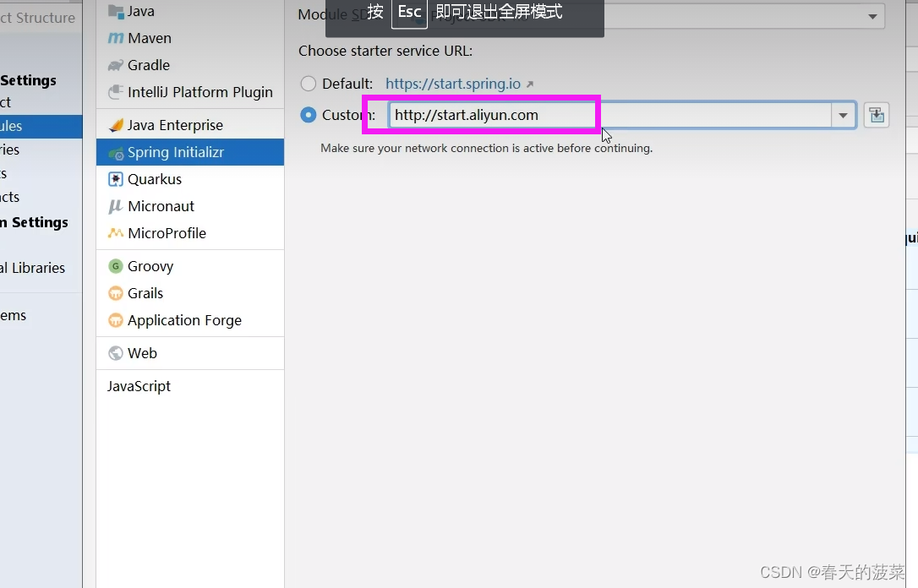The height and width of the screenshot is (588, 918).
Task: Select the Custom starter service radio button
Action: [308, 115]
